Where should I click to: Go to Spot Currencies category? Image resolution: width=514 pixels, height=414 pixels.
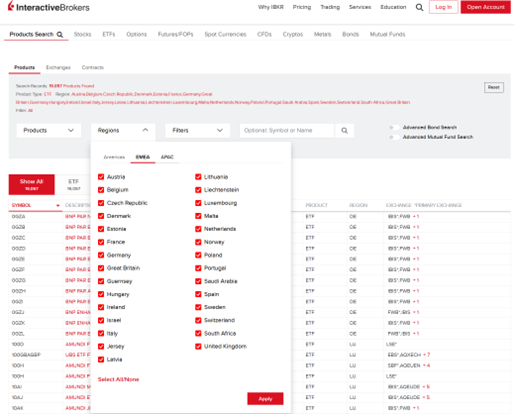225,34
